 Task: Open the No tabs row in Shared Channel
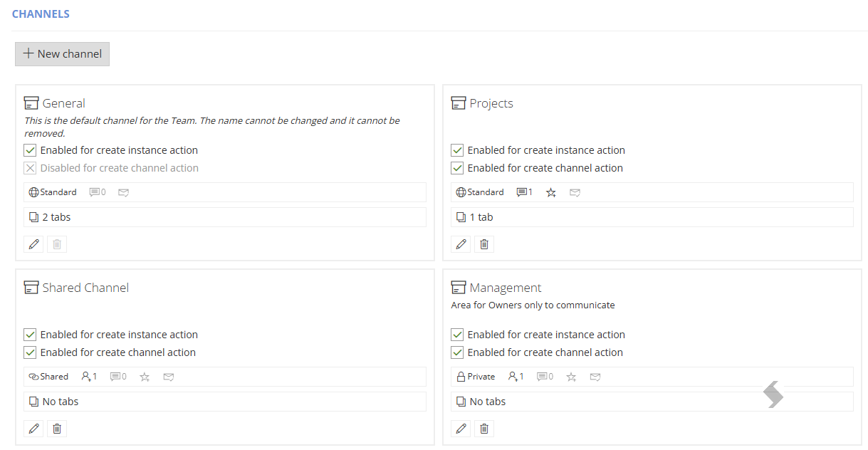tap(225, 402)
